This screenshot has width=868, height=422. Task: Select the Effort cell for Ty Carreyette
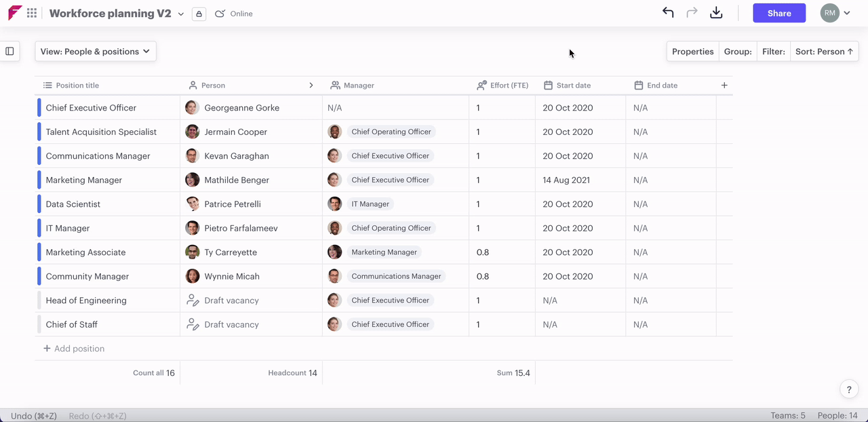pyautogui.click(x=501, y=252)
